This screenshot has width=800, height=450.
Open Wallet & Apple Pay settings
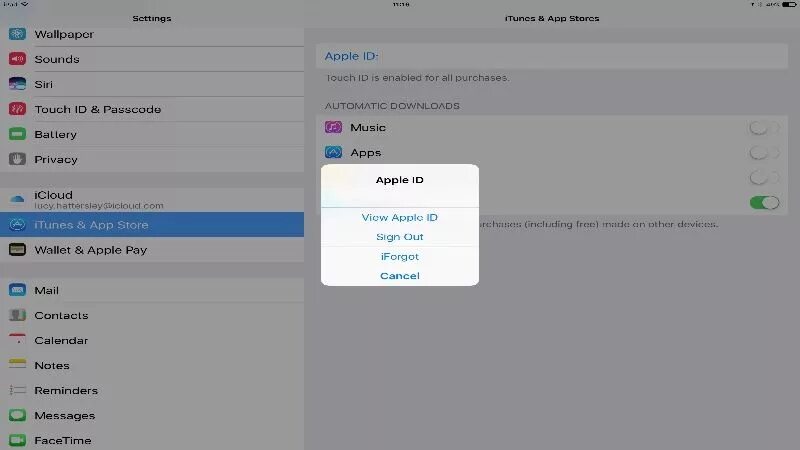(x=152, y=249)
